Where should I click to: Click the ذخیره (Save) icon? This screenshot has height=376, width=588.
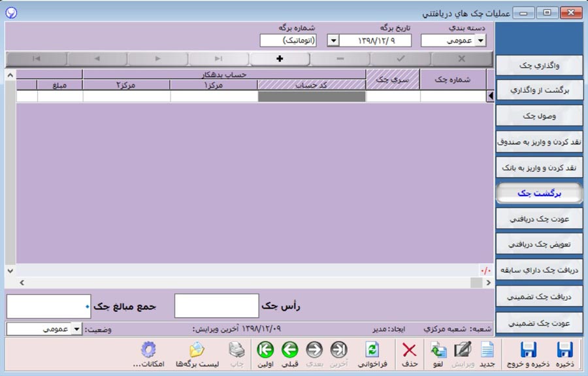(x=564, y=354)
